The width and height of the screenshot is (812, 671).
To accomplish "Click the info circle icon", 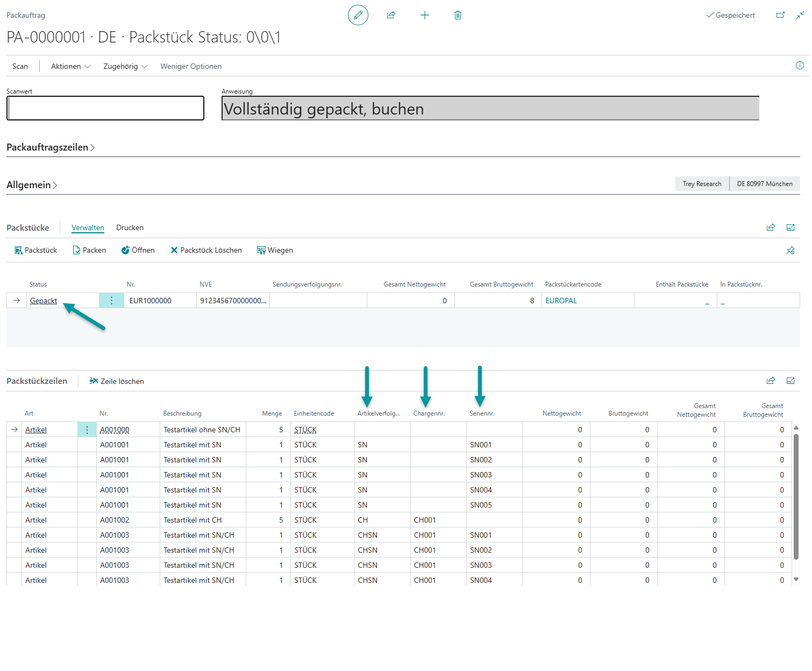I will pyautogui.click(x=800, y=66).
